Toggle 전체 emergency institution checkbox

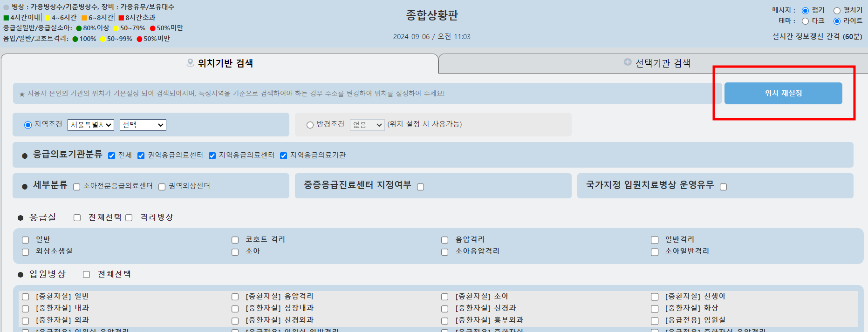(x=111, y=156)
